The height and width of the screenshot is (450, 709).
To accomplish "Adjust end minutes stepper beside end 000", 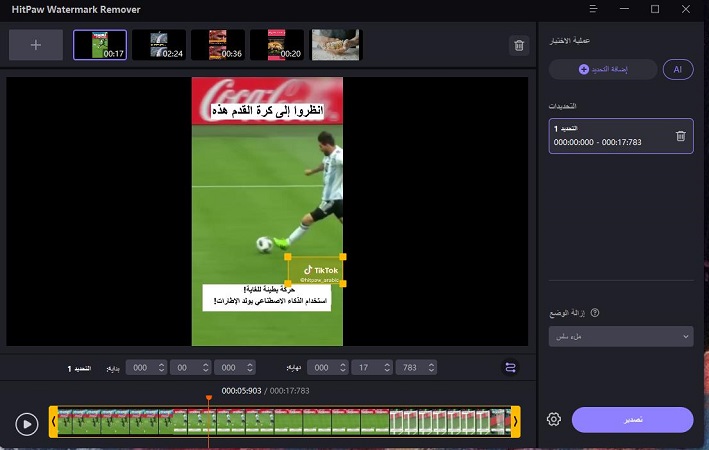I will click(343, 368).
